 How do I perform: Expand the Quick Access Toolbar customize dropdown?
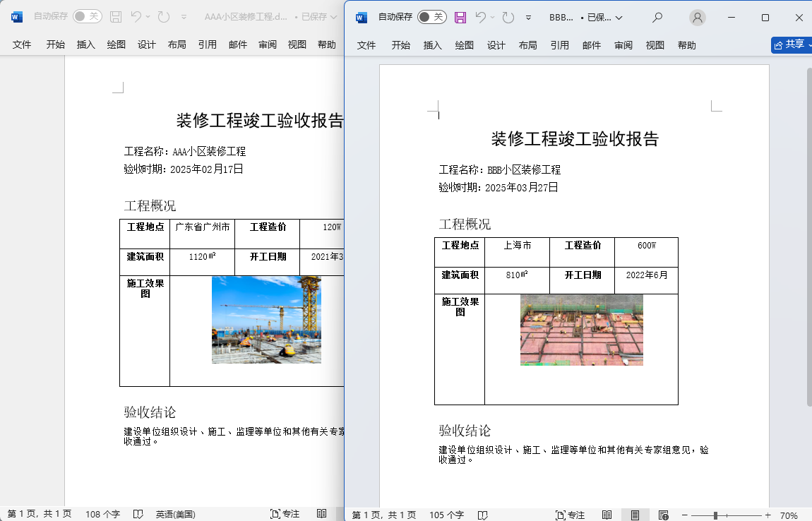[x=528, y=16]
